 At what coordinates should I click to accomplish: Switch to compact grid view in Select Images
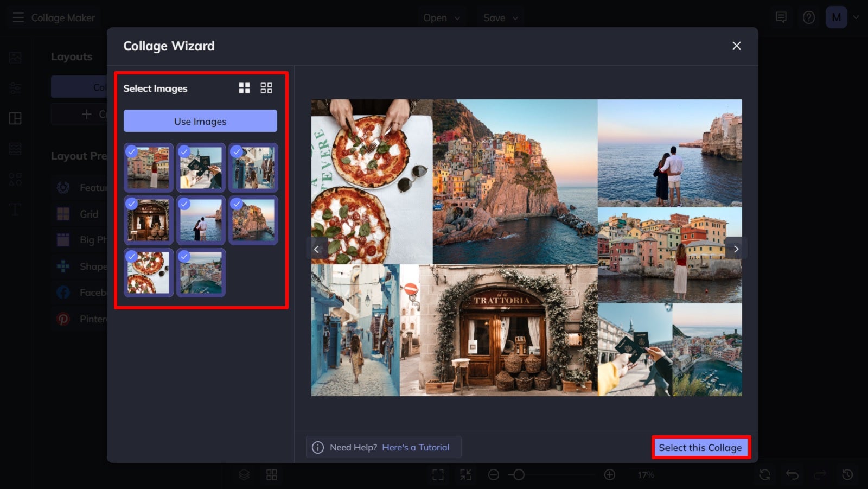[x=266, y=87]
